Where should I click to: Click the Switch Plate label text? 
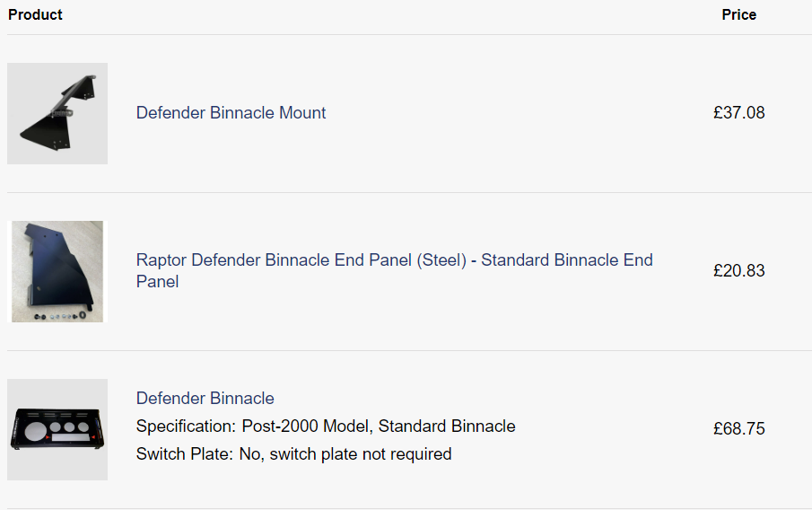(185, 454)
